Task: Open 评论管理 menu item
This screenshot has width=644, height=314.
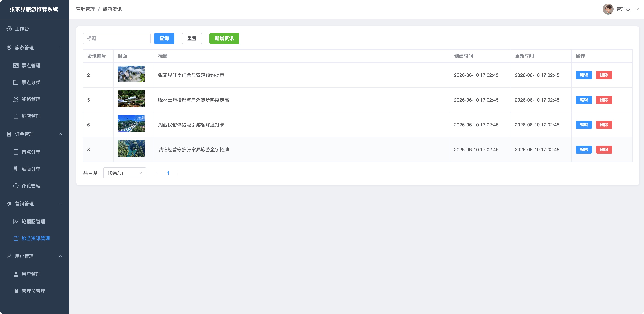Action: [34, 186]
